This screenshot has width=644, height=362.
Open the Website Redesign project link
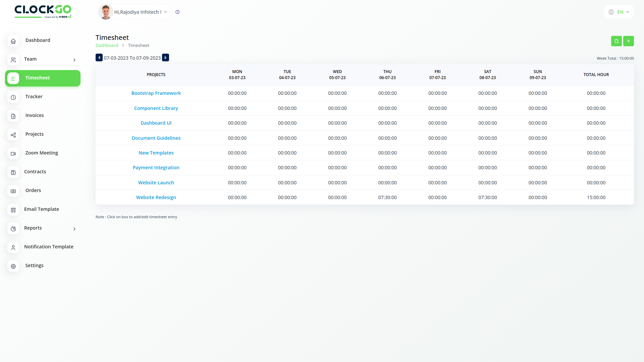156,197
